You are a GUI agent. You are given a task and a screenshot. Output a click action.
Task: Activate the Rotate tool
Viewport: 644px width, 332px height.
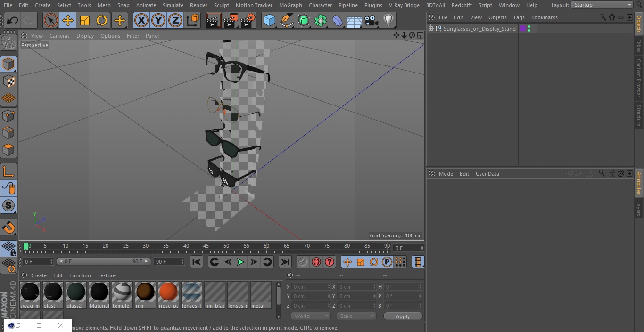tap(102, 20)
